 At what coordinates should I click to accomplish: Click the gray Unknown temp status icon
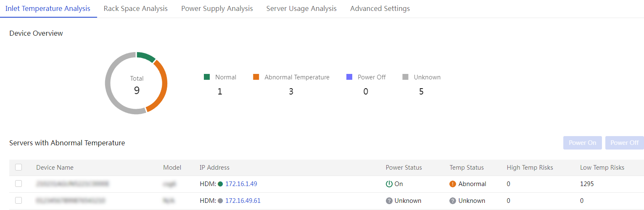point(453,201)
